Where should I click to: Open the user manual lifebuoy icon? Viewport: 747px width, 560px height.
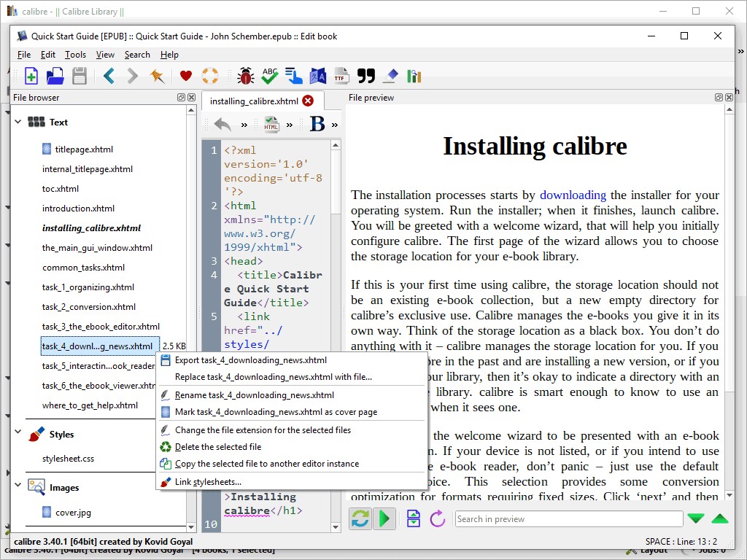coord(209,76)
